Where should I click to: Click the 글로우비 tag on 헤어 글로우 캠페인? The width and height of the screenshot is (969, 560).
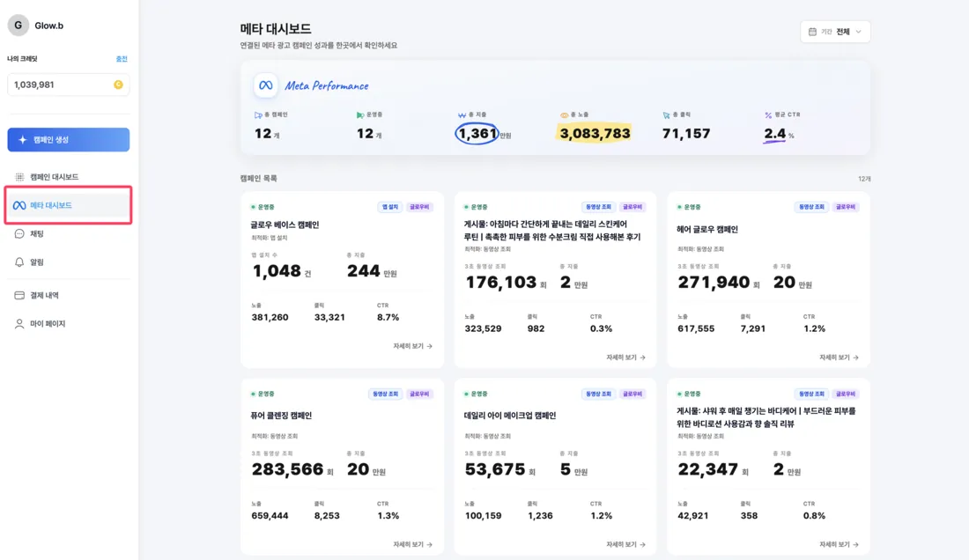click(846, 207)
